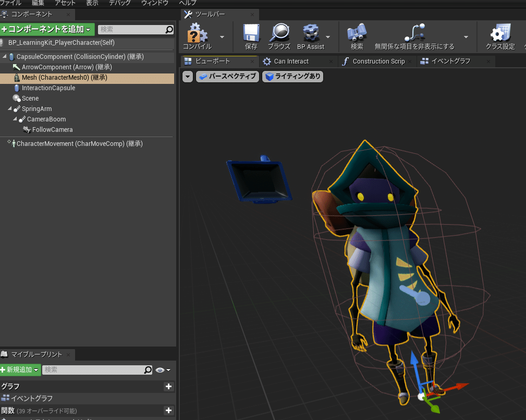This screenshot has height=420, width=526.
Task: Click the capsule icon of InteractionCapsule
Action: click(17, 88)
